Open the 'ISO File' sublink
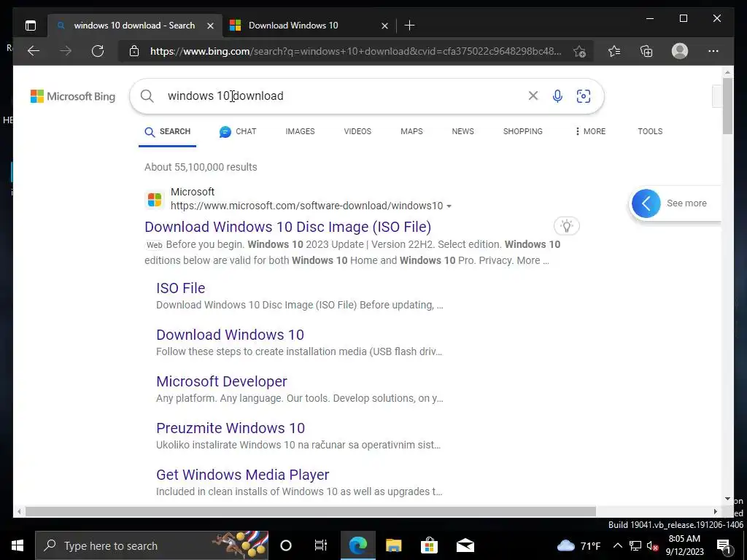The image size is (747, 560). (181, 288)
